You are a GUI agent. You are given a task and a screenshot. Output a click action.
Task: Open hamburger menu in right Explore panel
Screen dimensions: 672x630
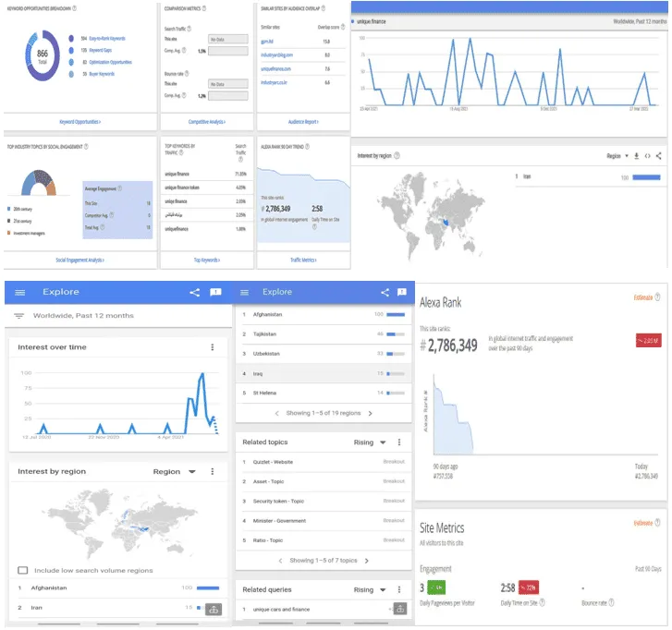coord(244,293)
